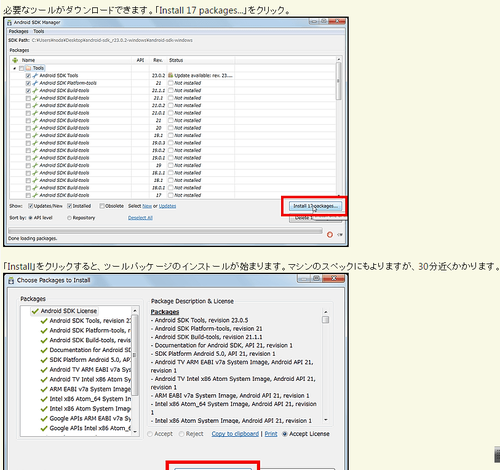This screenshot has width=500, height=470.
Task: Click the update available icon in the Status column
Action: point(171,75)
